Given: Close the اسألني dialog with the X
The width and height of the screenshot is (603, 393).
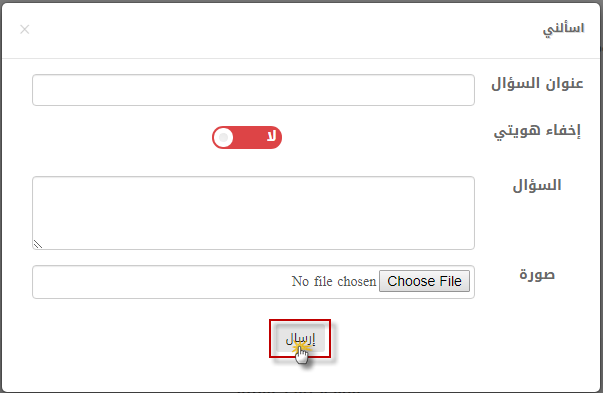Looking at the screenshot, I should (25, 29).
